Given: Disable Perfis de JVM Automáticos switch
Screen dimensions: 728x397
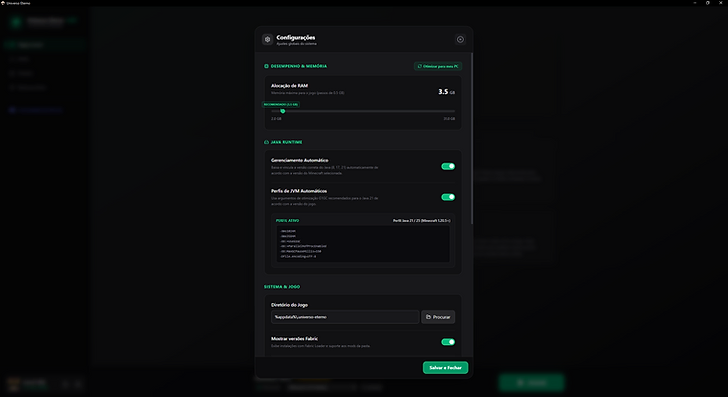Looking at the screenshot, I should pos(448,197).
